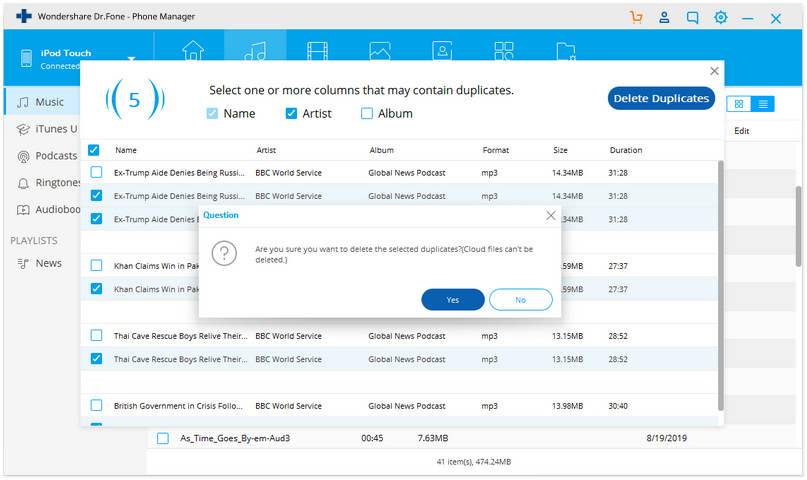Click the first Ex-Trump row 31:28 duration
The height and width of the screenshot is (480, 807).
618,173
